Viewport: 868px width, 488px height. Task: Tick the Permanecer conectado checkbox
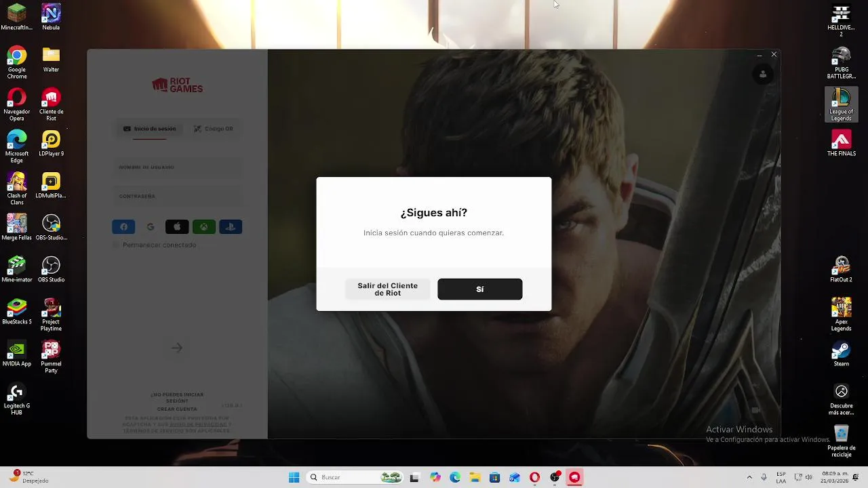coord(116,245)
